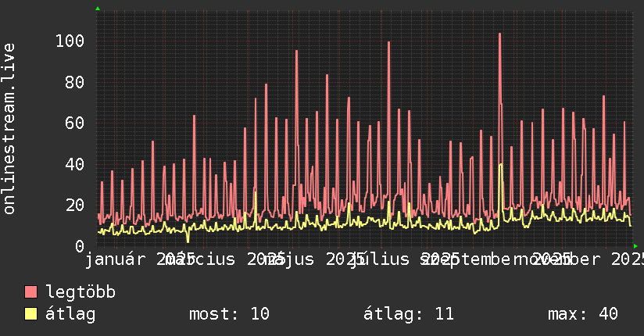
Task: Click the 'legtöbb' legend label
Action: 80,292
